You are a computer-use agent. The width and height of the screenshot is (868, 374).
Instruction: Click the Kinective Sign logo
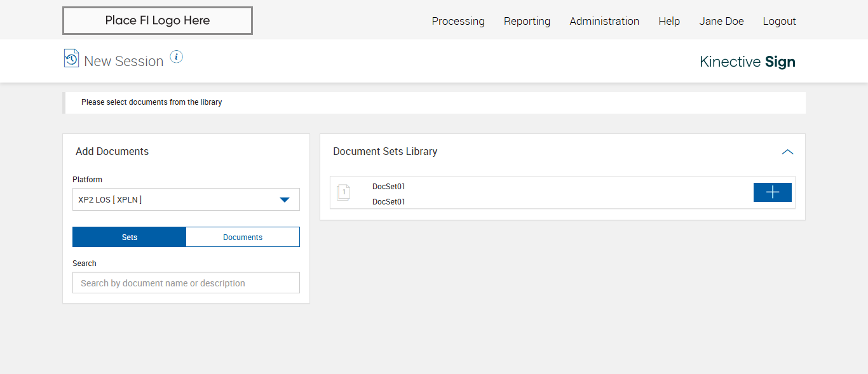747,62
